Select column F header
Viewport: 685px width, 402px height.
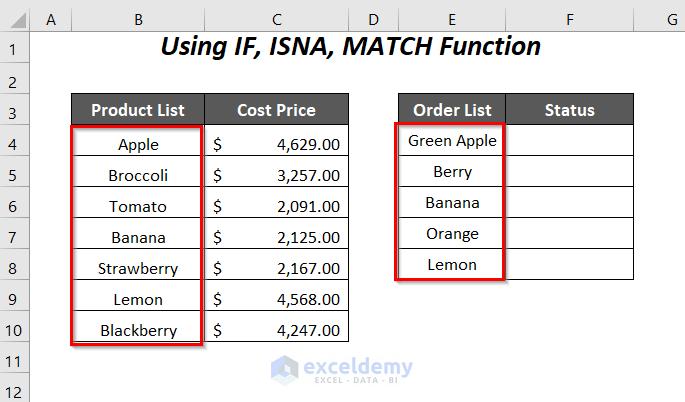click(569, 18)
